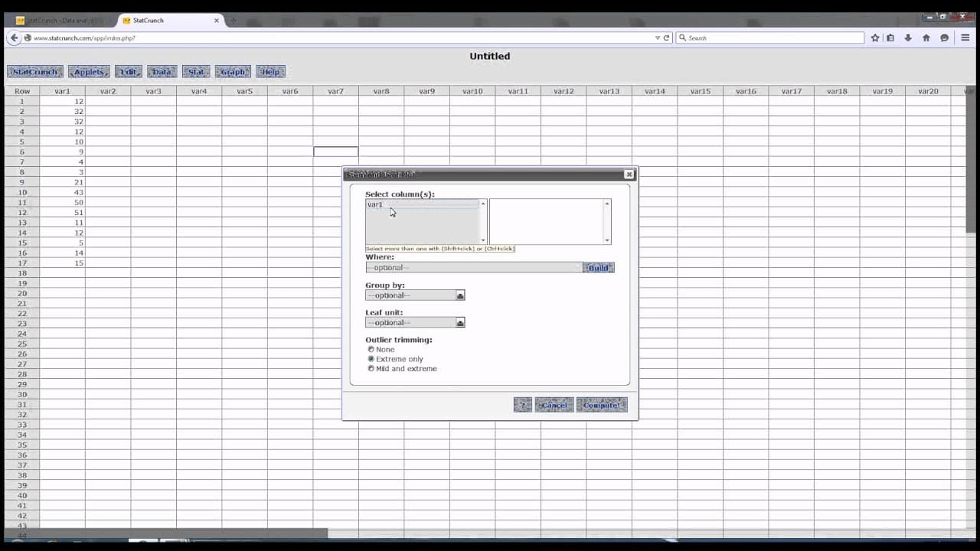Screen dimensions: 980x551
Task: Select the cell with value 43 in row 10
Action: click(x=62, y=192)
